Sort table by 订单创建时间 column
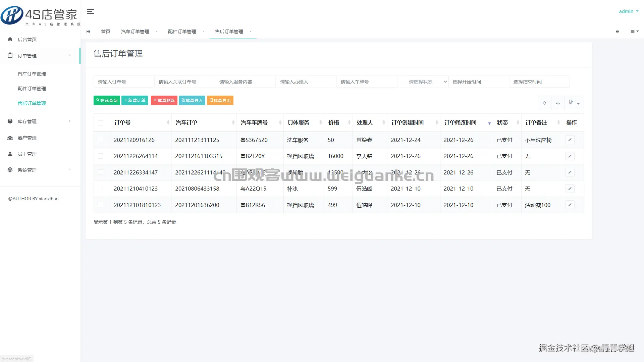This screenshot has height=362, width=644. pyautogui.click(x=414, y=123)
